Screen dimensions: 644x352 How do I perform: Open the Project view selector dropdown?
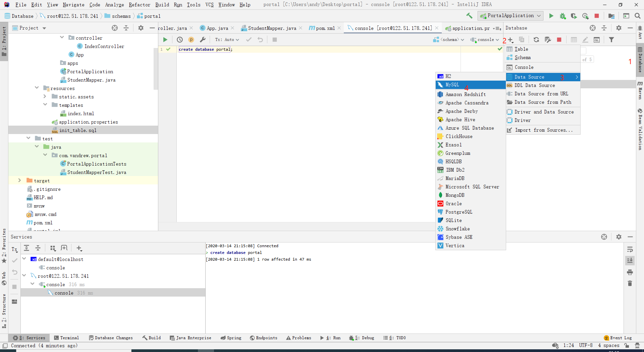[29, 28]
